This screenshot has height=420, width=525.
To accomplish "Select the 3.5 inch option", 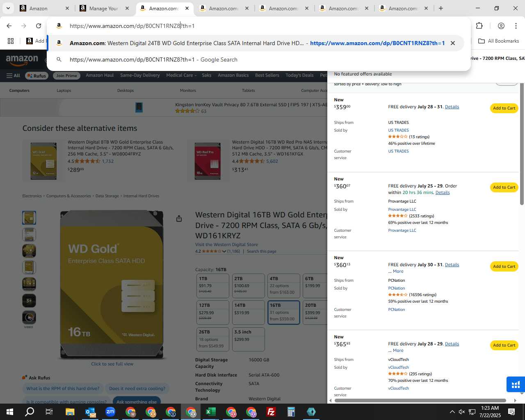I will click(x=248, y=339).
